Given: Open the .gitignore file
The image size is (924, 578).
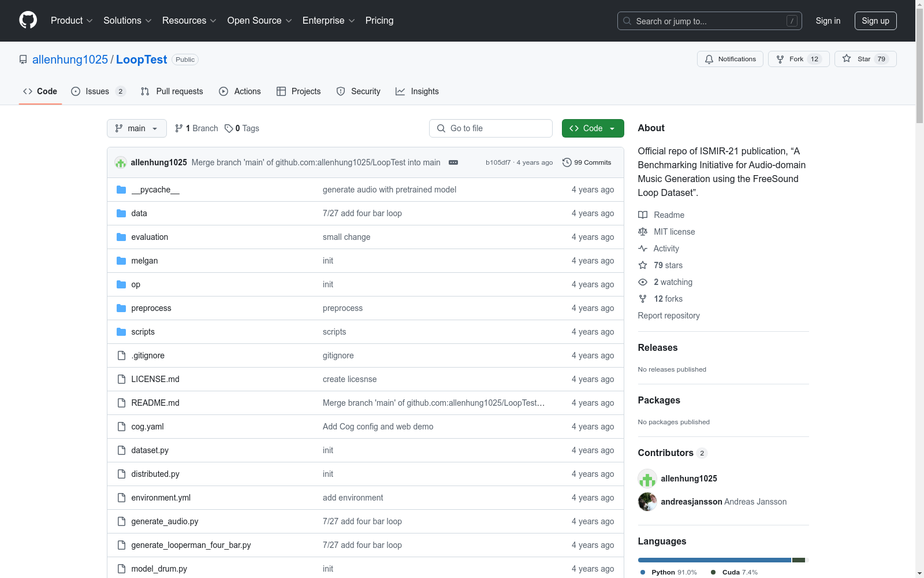Looking at the screenshot, I should [148, 355].
